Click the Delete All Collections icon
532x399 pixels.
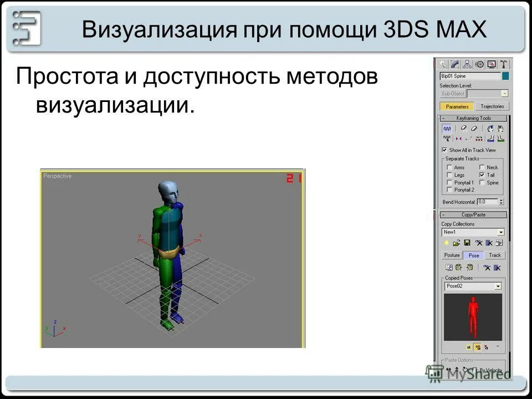tap(489, 243)
